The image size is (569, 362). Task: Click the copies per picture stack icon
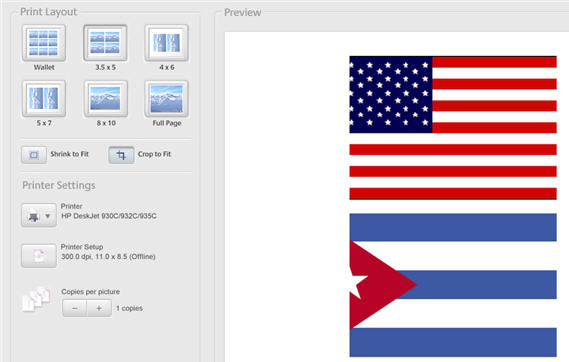coord(36,299)
